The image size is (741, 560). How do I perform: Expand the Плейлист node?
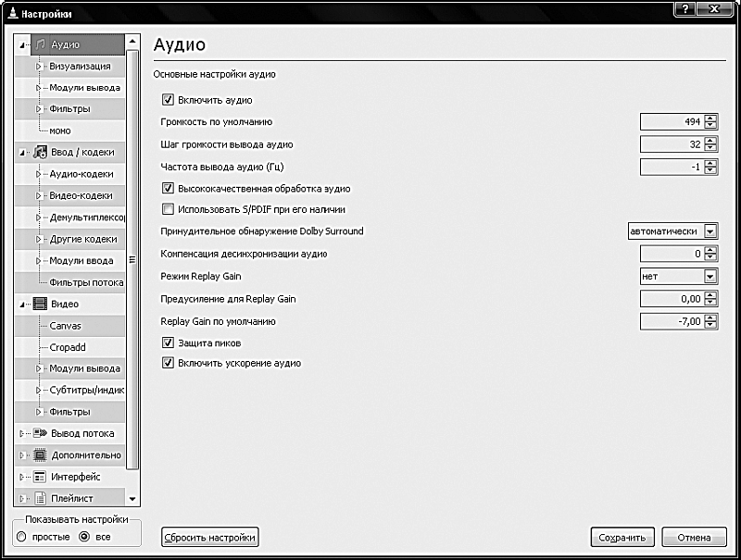(x=21, y=499)
